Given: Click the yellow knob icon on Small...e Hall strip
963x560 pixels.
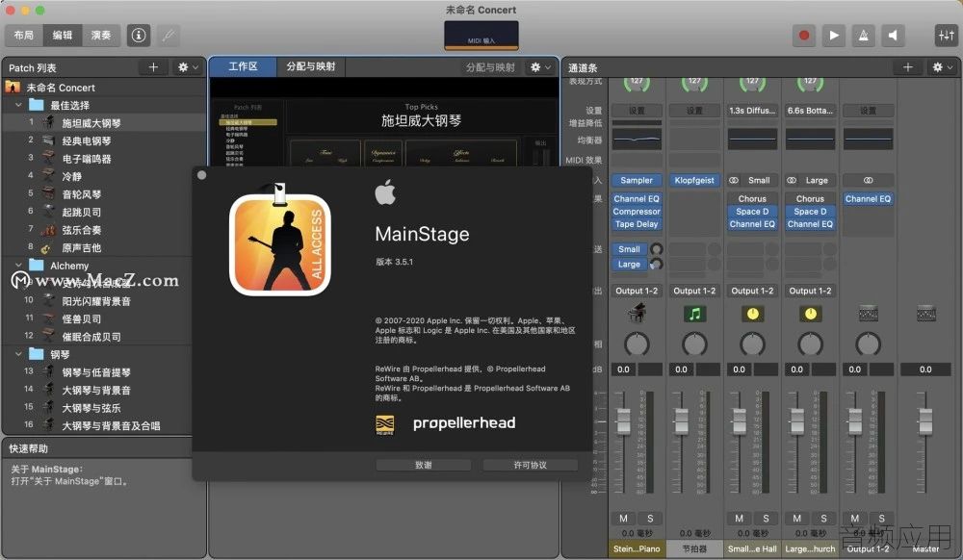Looking at the screenshot, I should tap(752, 314).
